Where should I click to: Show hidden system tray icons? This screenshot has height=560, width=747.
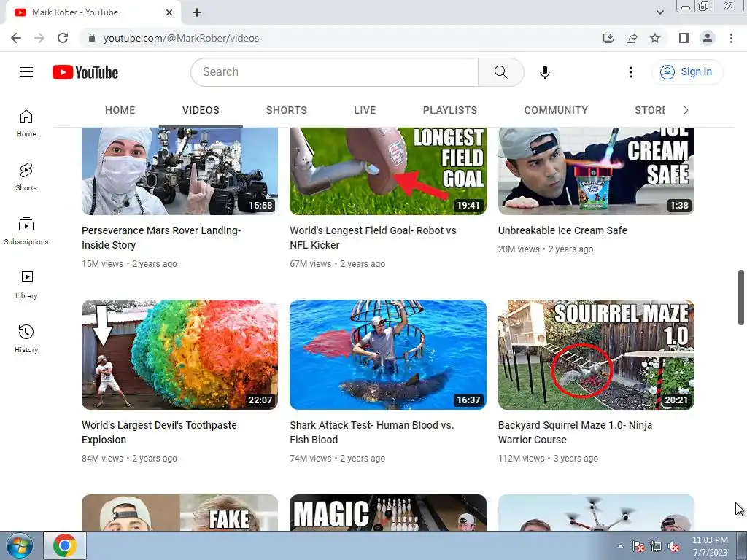620,546
